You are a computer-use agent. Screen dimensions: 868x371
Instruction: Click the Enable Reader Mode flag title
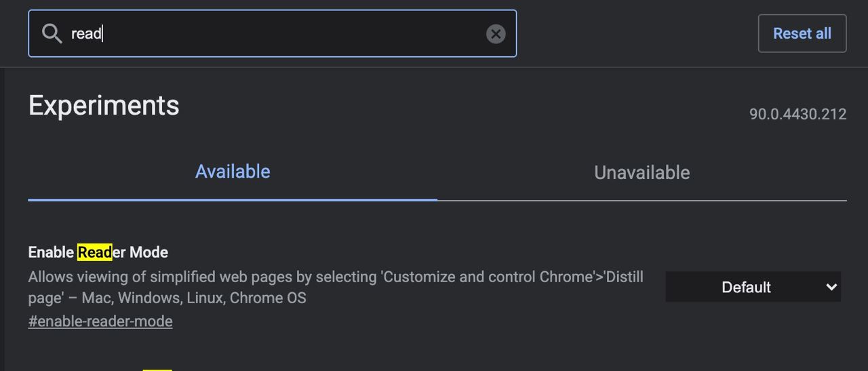pos(98,252)
